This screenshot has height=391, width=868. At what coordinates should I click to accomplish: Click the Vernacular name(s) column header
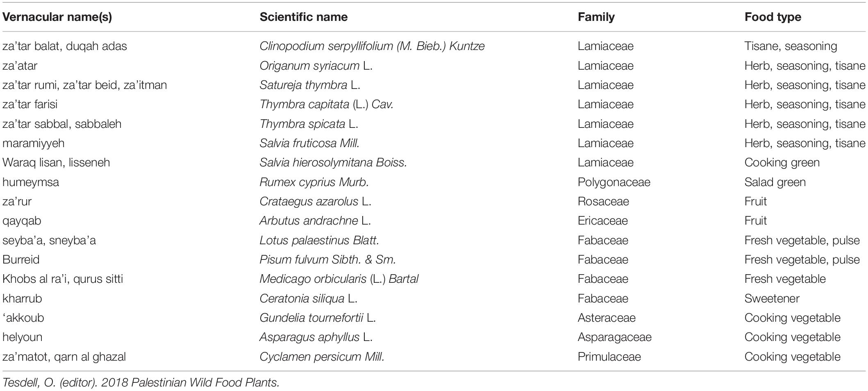click(x=57, y=17)
